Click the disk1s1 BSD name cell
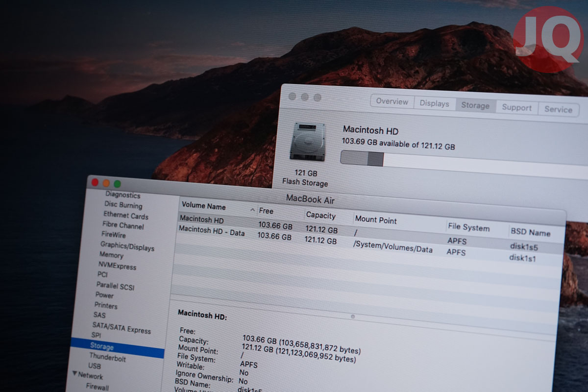 [522, 257]
